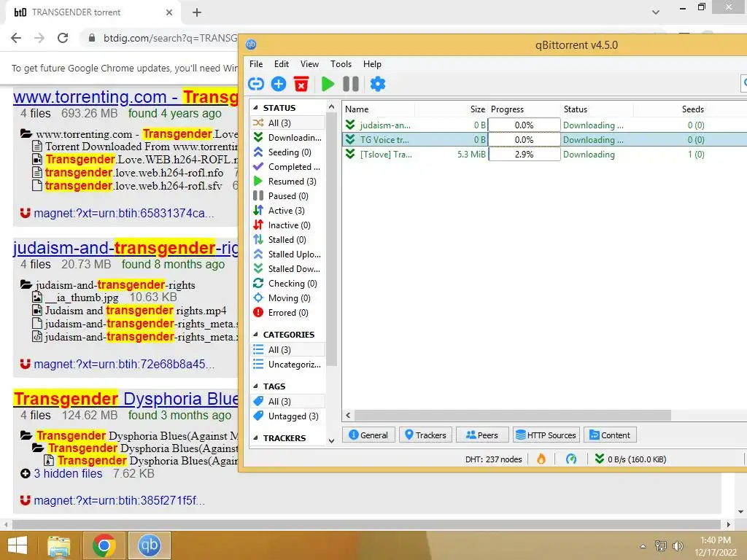Click the green Resume play icon
This screenshot has width=747, height=560.
coord(328,85)
